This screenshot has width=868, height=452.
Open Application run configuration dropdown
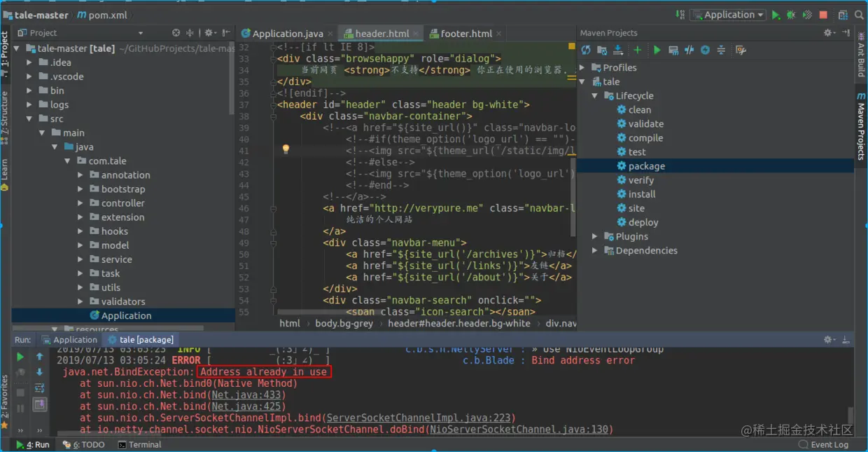point(728,15)
